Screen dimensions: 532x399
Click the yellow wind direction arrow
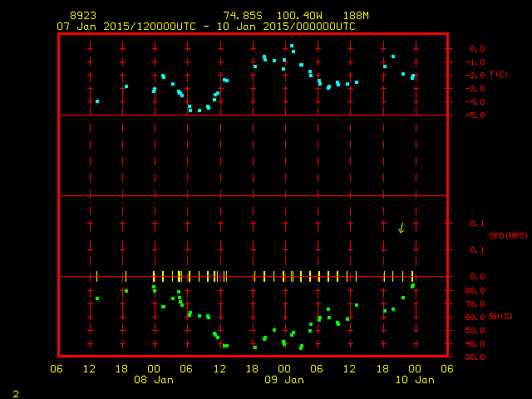pos(401,228)
